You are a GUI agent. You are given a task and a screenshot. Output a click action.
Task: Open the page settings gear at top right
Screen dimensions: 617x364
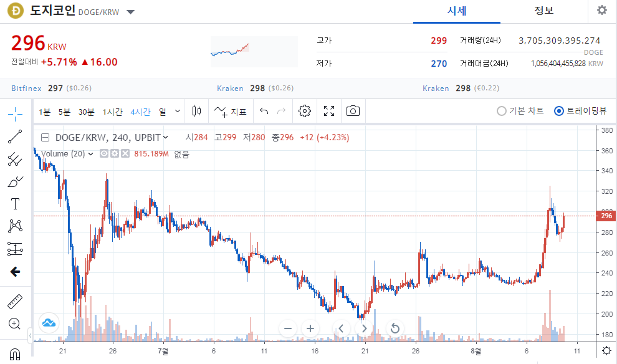coord(602,10)
